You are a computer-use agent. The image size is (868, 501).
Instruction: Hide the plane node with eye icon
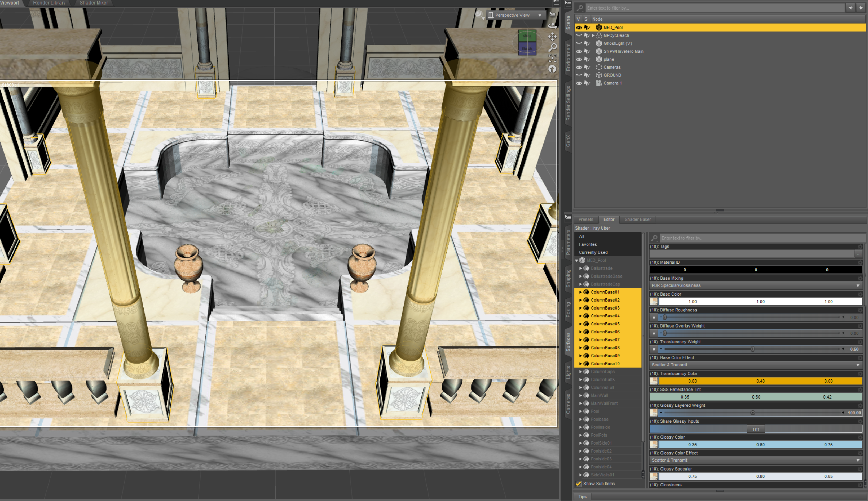pos(579,59)
